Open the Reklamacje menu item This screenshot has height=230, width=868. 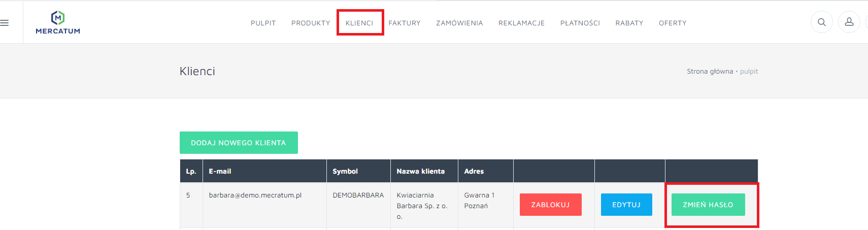(521, 23)
